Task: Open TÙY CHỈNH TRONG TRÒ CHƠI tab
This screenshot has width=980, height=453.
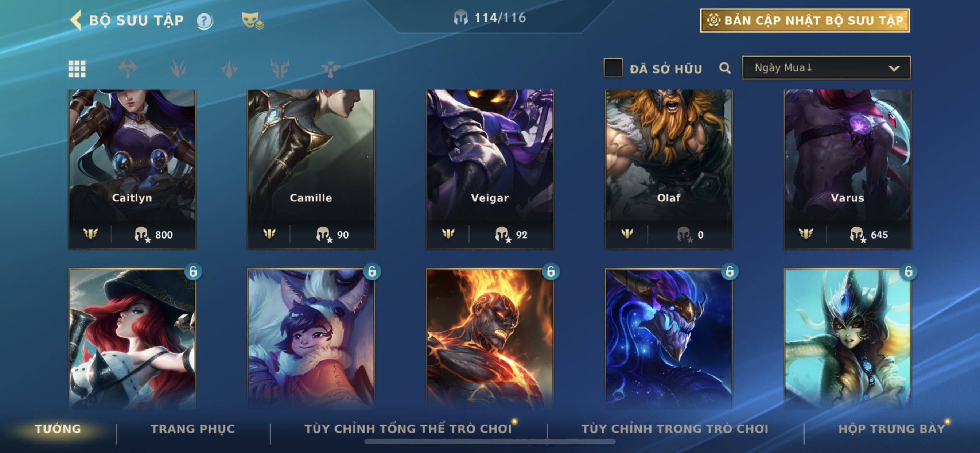Action: pos(674,429)
